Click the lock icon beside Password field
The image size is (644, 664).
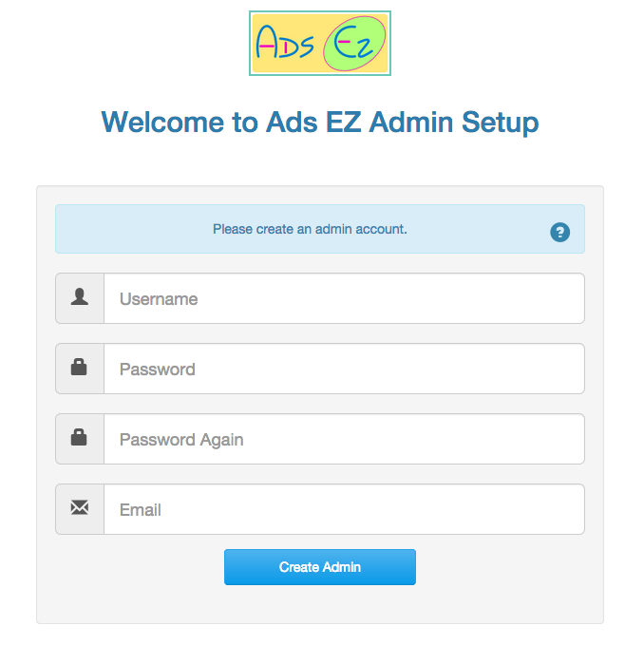point(79,367)
